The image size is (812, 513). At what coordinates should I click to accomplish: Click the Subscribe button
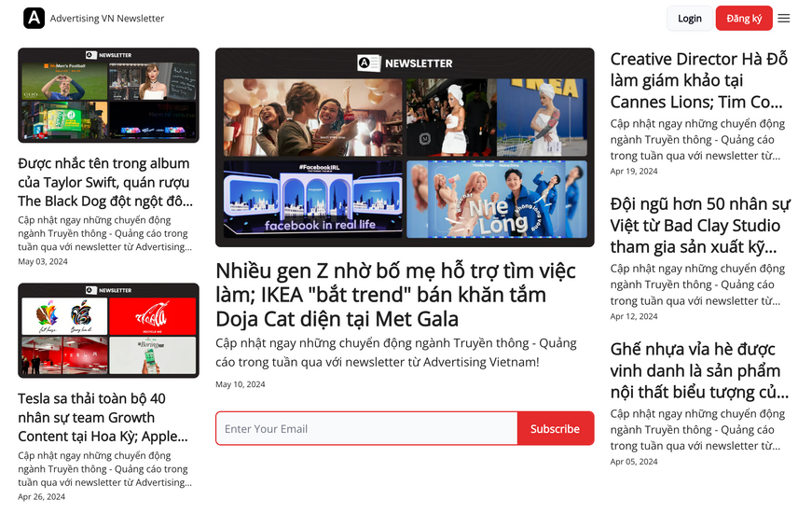[x=555, y=428]
